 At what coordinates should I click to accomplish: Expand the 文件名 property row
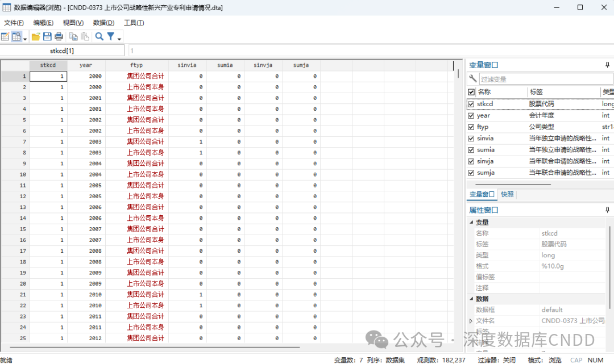471,321
